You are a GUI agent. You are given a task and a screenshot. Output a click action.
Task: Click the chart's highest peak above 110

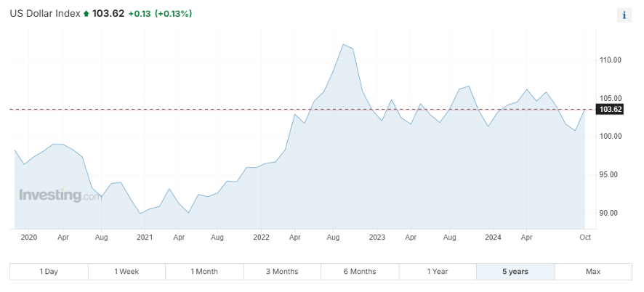click(342, 44)
